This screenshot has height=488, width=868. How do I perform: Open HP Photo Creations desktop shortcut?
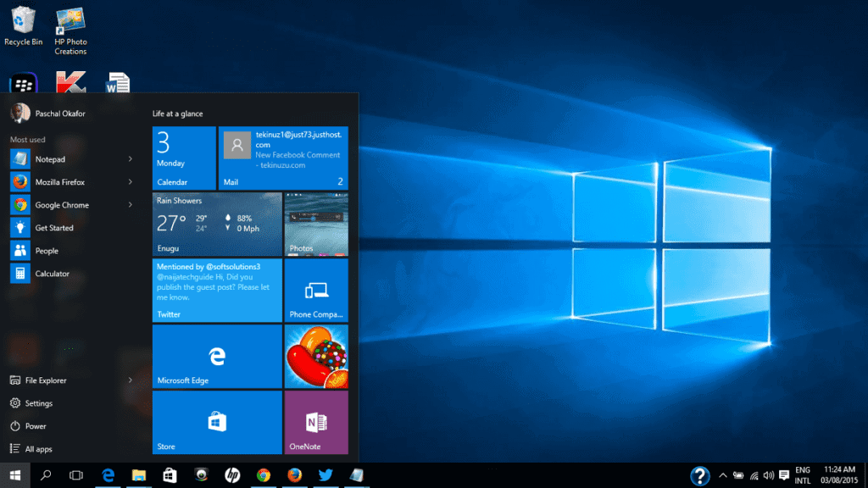70,30
